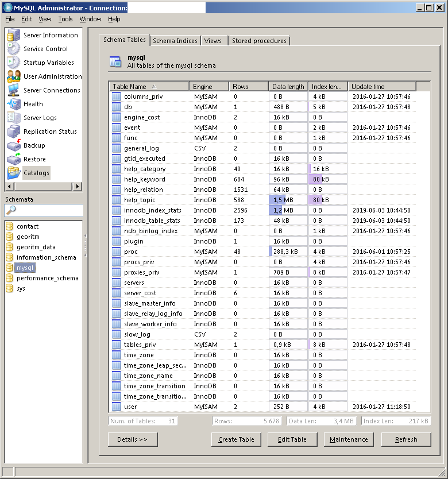Select georitm_data schema database icon
Image resolution: width=448 pixels, height=479 pixels.
click(9, 247)
